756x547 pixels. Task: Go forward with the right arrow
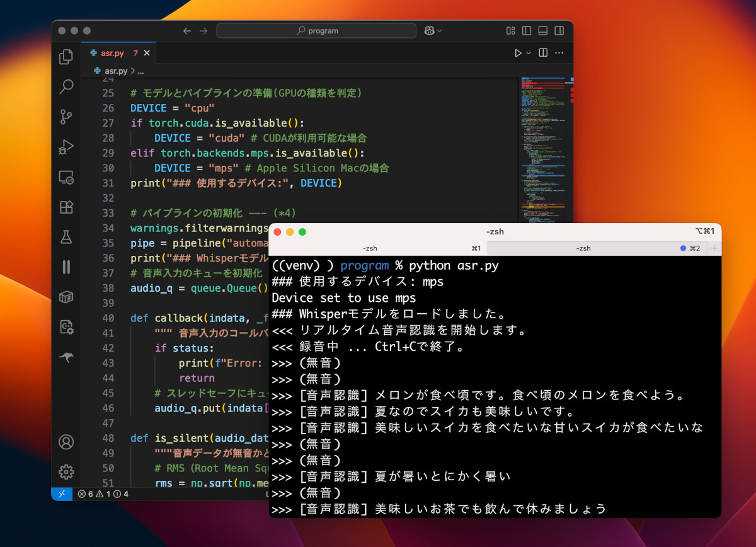203,31
